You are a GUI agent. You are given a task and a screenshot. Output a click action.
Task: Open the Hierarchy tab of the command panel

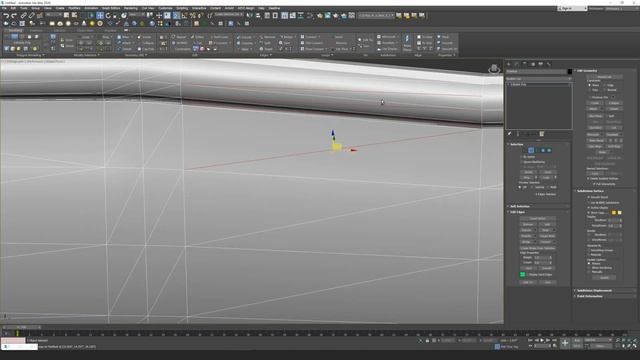coord(524,64)
